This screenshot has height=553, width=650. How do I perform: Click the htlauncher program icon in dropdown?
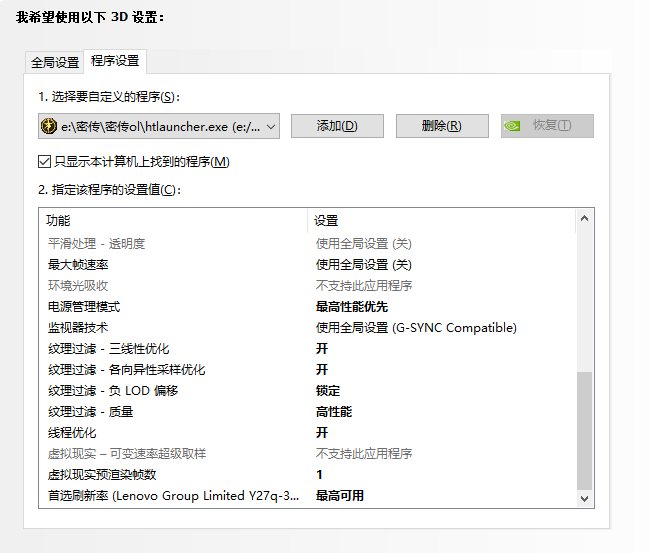pos(49,126)
